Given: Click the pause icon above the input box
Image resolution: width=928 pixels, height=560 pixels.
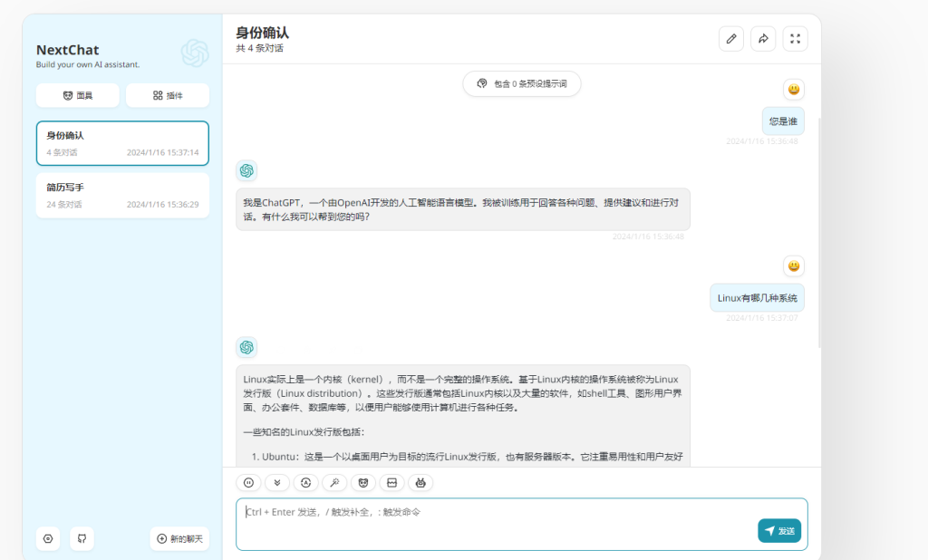Looking at the screenshot, I should tap(248, 483).
